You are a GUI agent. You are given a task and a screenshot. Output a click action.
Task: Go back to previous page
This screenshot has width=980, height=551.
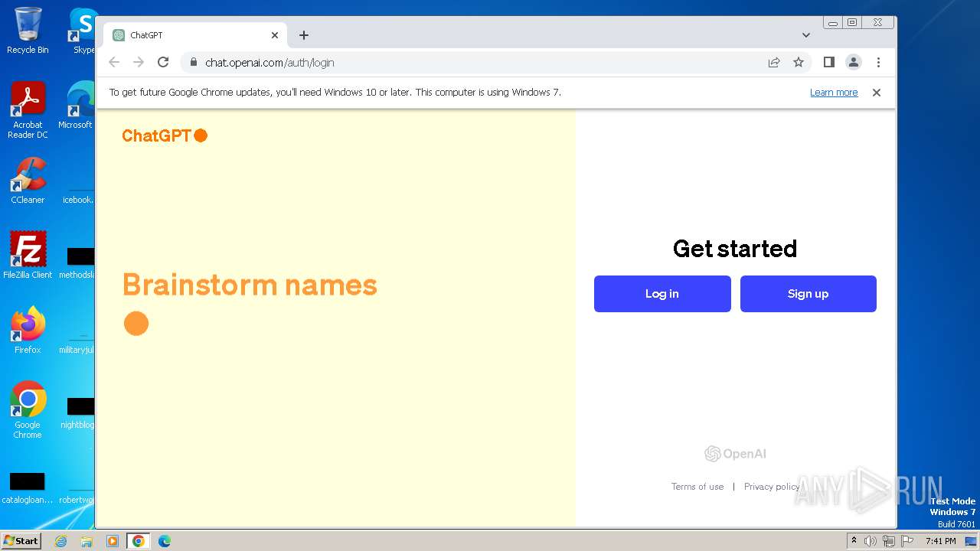pyautogui.click(x=114, y=63)
